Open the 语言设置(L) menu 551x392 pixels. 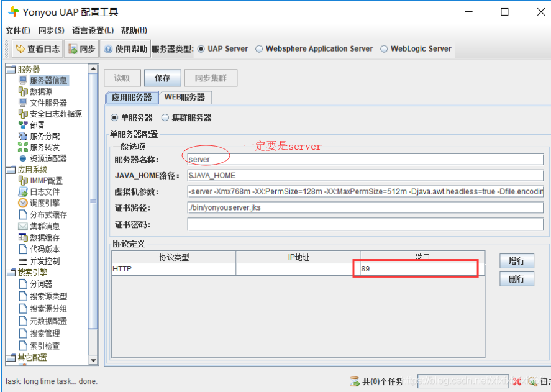point(93,30)
